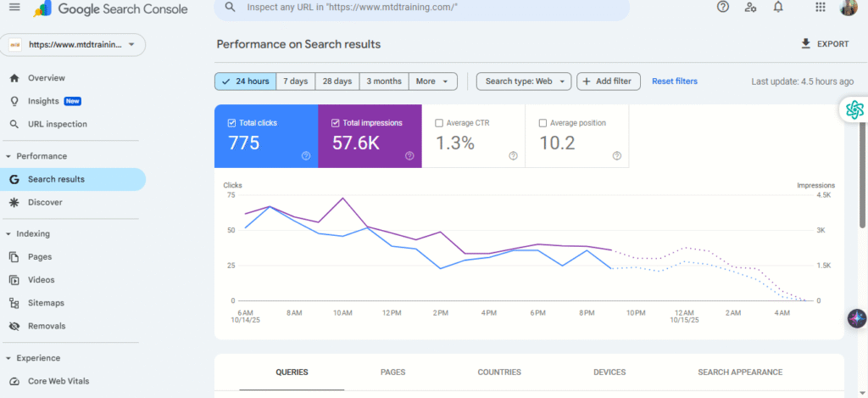Click the green ChatGPT extension icon
Viewport: 868px width, 398px height.
[x=854, y=109]
